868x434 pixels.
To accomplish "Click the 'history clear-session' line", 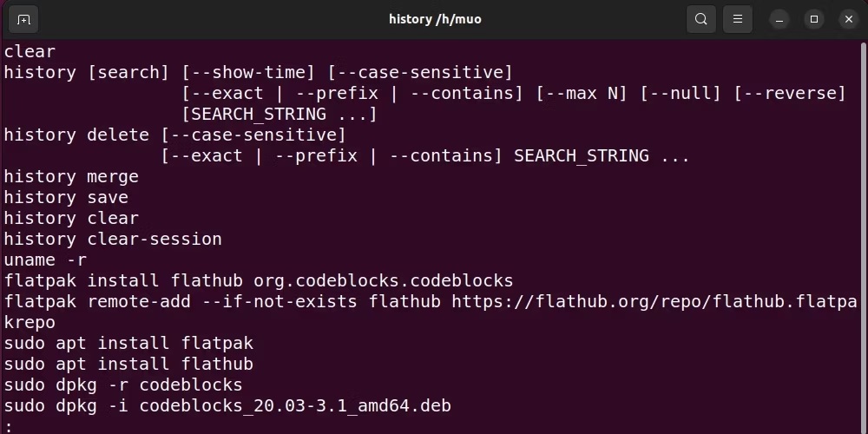I will 113,239.
